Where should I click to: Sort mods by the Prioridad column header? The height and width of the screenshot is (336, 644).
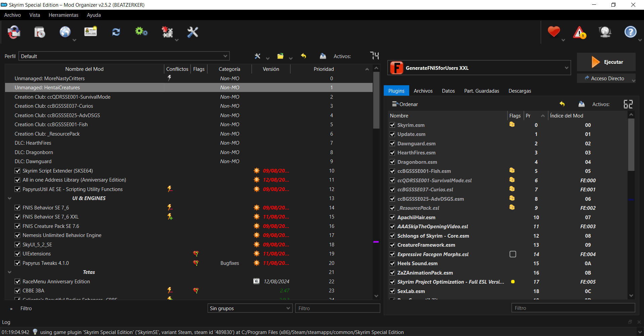coord(324,69)
